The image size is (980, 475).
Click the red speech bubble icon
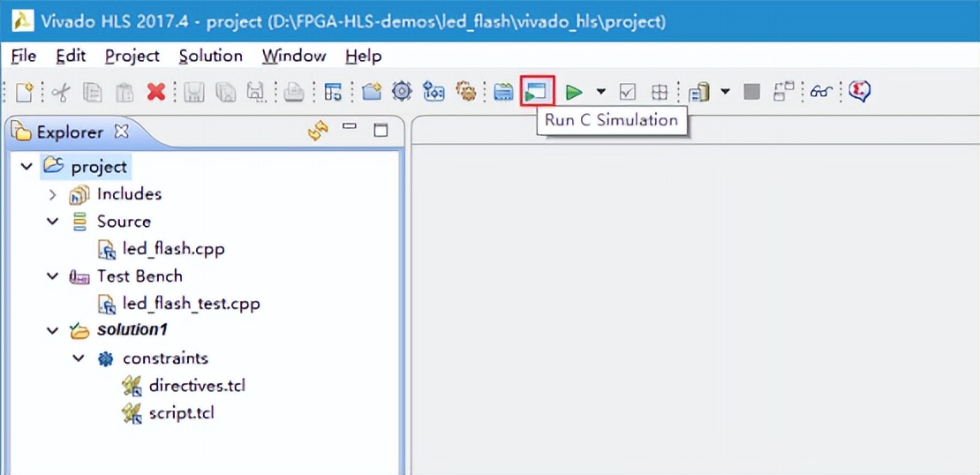tap(860, 92)
